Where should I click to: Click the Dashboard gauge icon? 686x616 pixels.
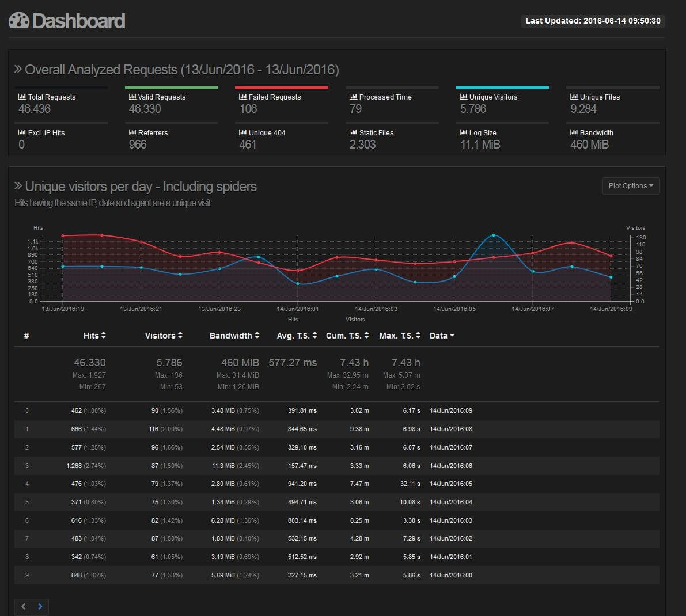19,21
